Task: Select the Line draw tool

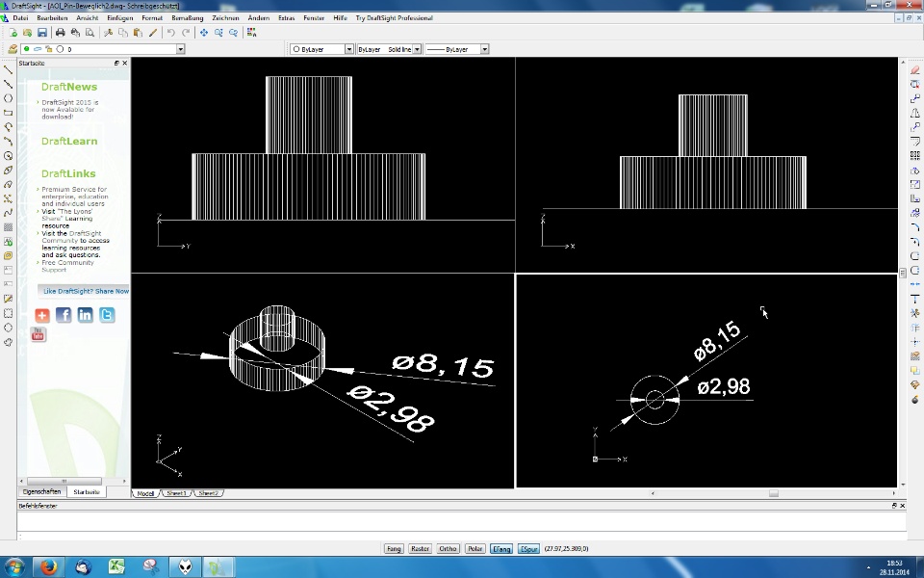Action: click(x=9, y=69)
